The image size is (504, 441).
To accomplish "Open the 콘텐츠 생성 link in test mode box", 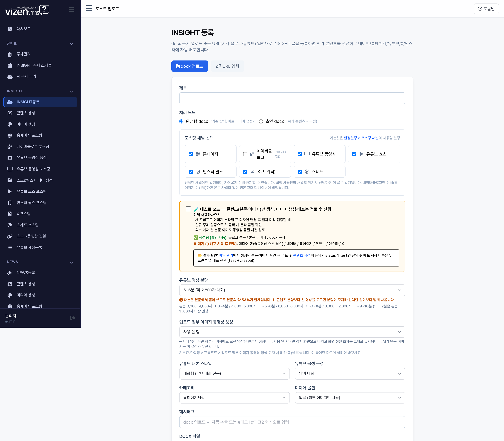I will [302, 255].
